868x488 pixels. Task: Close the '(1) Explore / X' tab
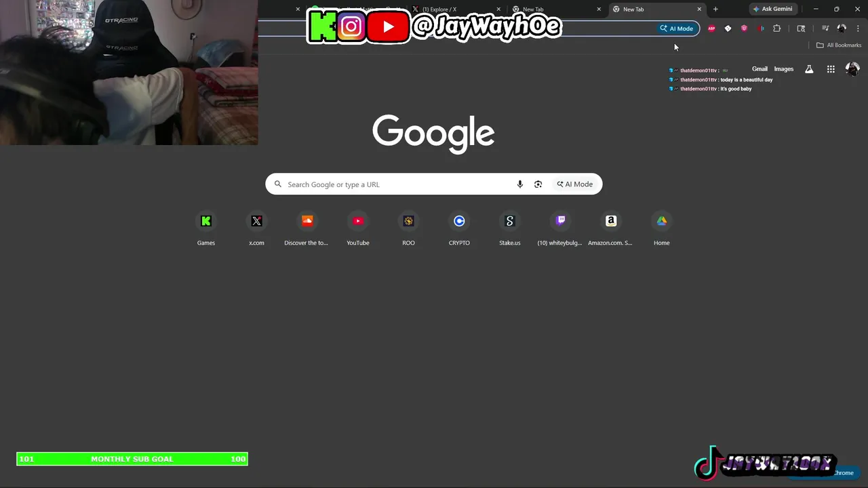coord(498,9)
